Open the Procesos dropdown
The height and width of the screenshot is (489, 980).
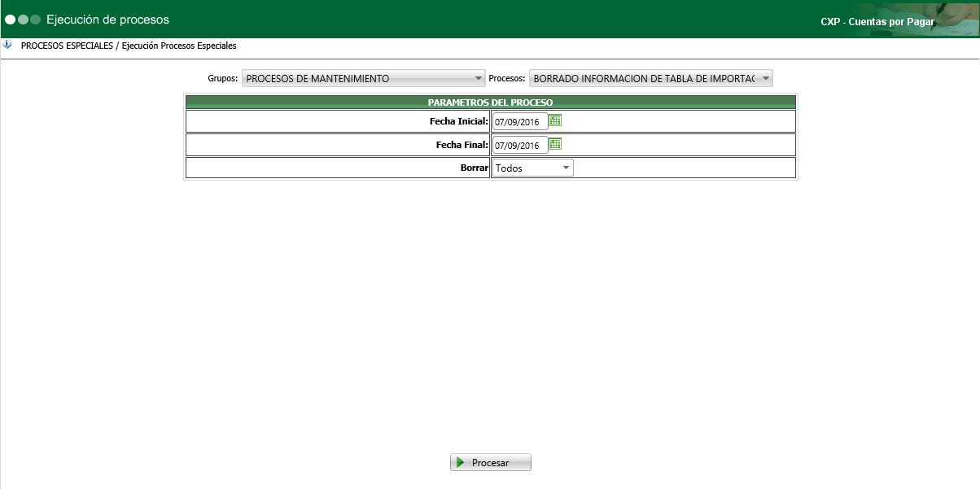pos(647,77)
